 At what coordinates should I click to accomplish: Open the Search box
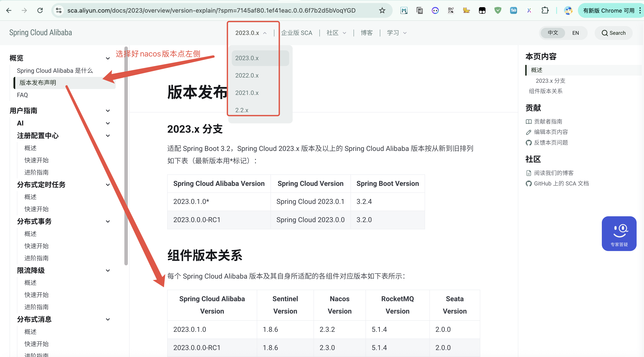click(x=614, y=33)
